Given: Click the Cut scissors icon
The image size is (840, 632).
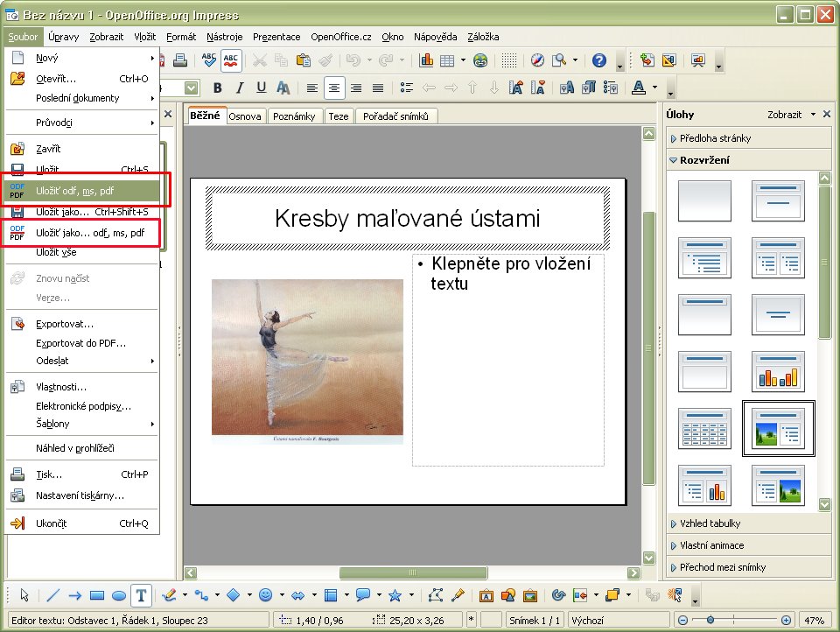Looking at the screenshot, I should pos(260,60).
